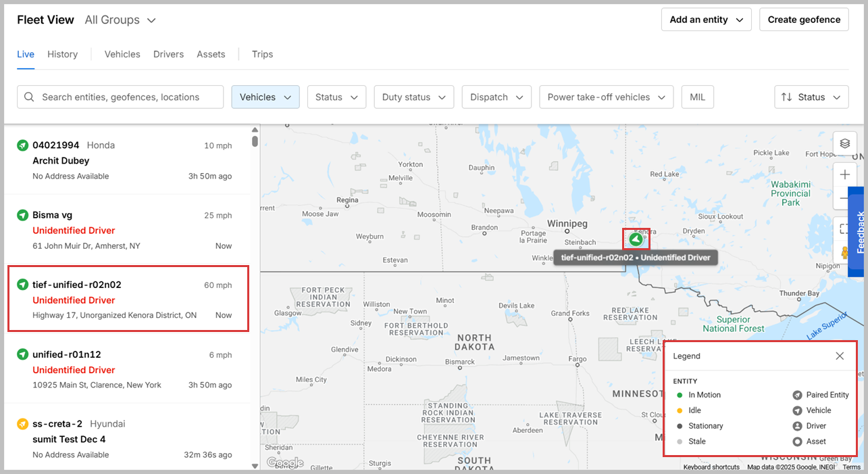This screenshot has width=868, height=474.
Task: Click the Fleet View title
Action: pos(45,20)
